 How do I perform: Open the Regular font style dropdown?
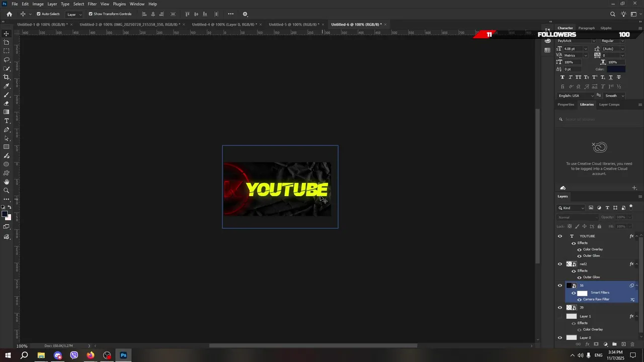tap(622, 41)
